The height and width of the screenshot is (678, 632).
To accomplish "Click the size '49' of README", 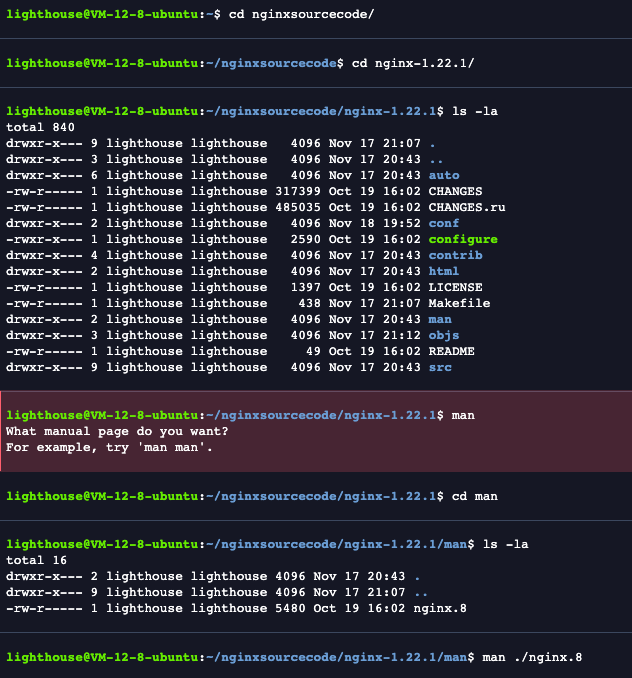I will coord(313,351).
